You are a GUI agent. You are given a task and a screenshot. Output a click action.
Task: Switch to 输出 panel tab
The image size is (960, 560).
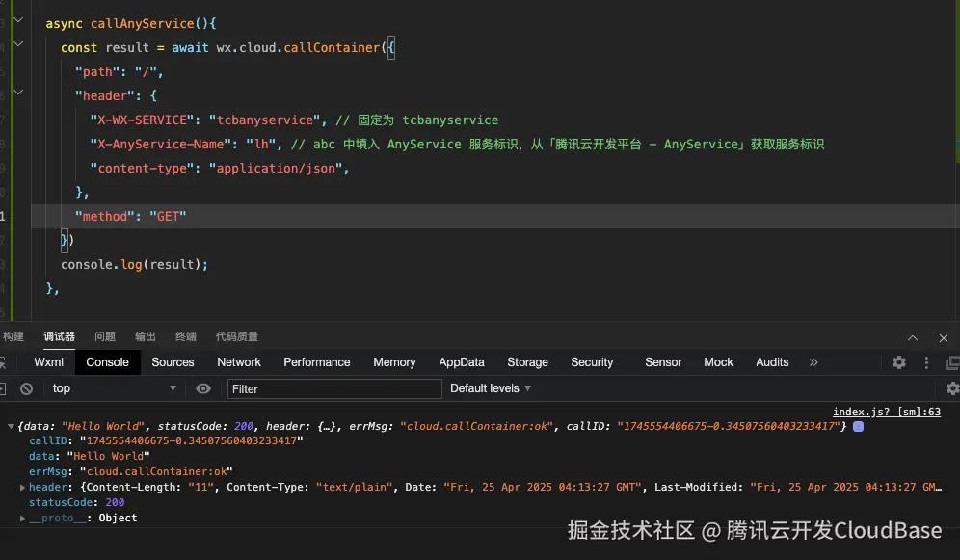pyautogui.click(x=146, y=336)
